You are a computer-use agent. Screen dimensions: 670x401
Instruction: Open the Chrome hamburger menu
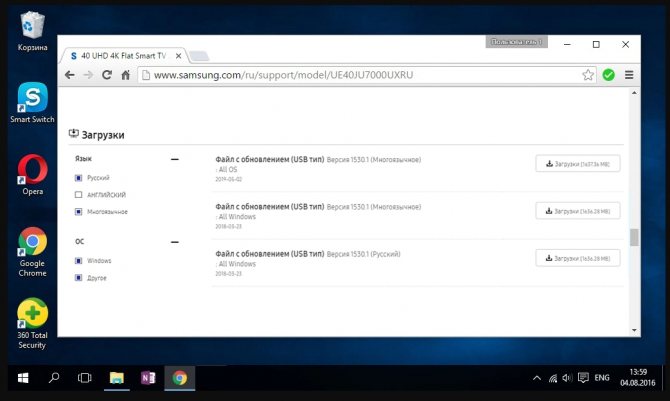(x=629, y=75)
